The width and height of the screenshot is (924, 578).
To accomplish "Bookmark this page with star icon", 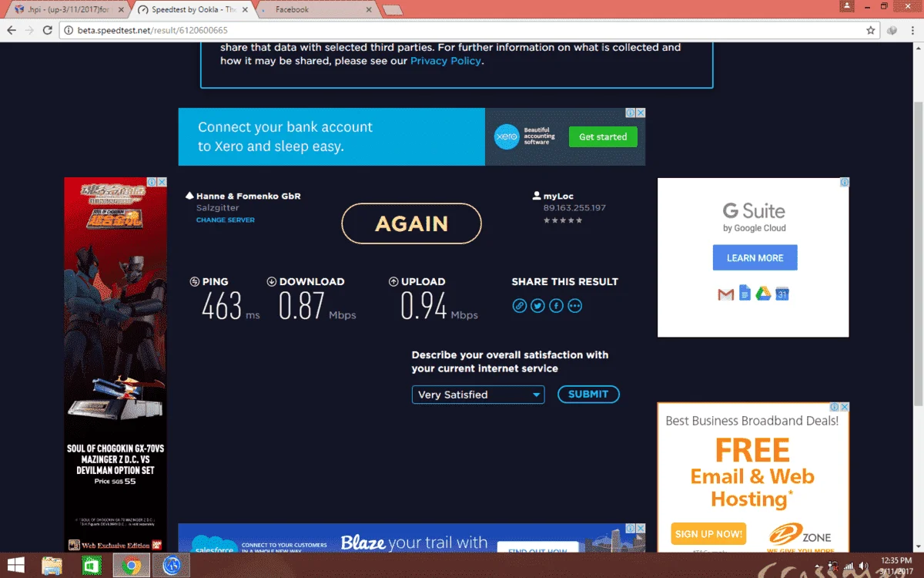I will coord(871,31).
